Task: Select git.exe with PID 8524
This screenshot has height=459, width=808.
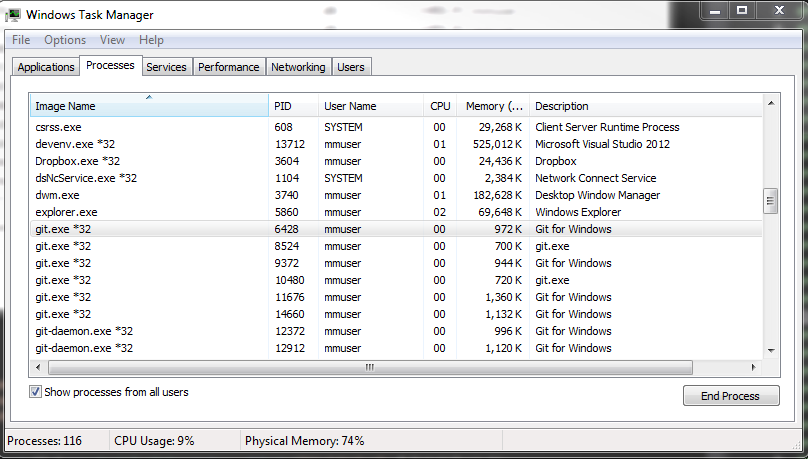Action: 396,246
